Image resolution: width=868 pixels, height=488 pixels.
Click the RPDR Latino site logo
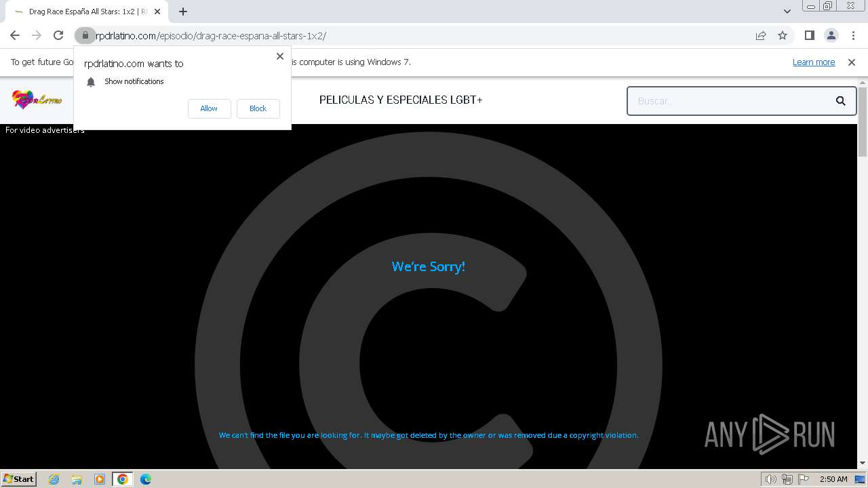tap(37, 100)
